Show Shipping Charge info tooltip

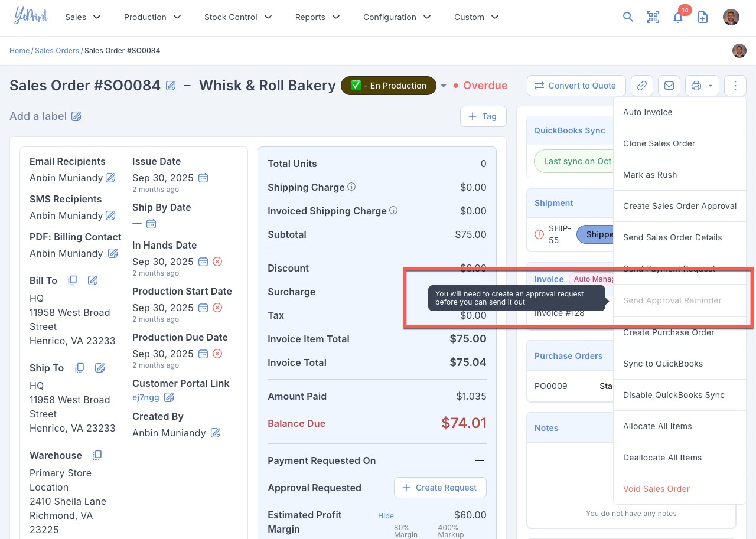coord(351,187)
